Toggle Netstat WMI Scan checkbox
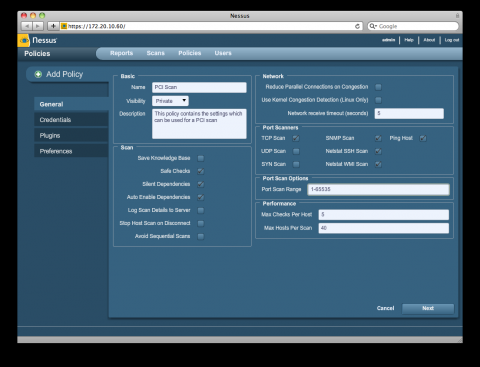 (378, 164)
